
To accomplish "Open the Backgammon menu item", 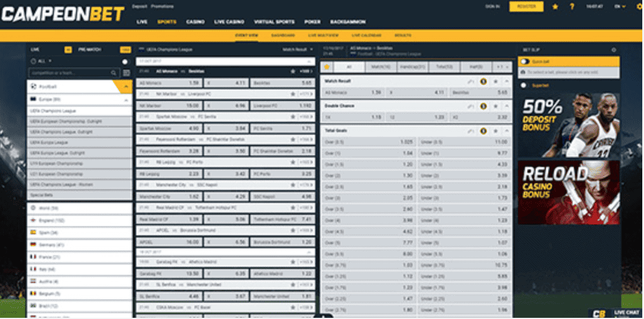I will (348, 22).
